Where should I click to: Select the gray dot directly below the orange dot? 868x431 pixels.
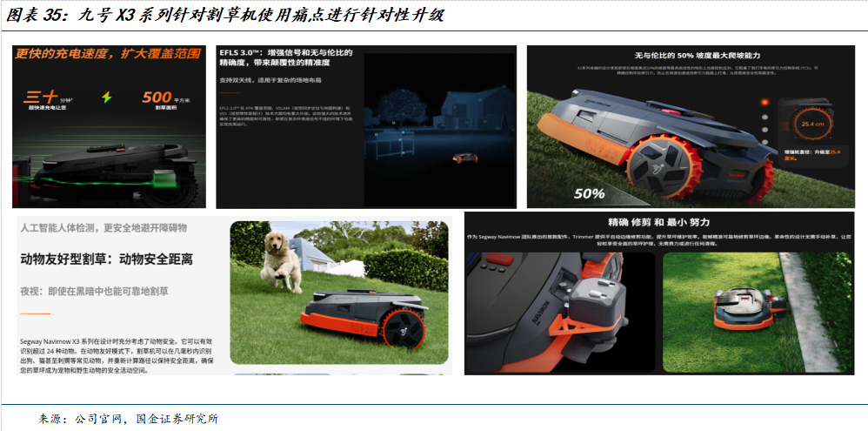765,117
